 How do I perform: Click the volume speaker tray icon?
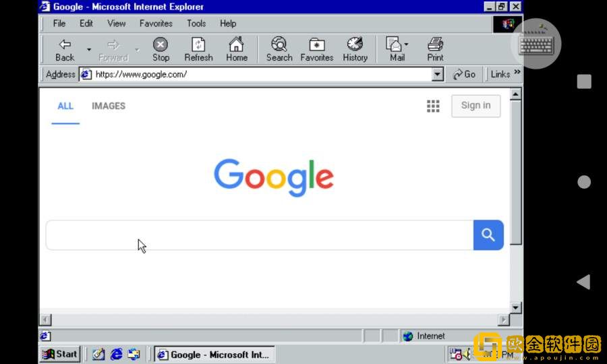click(467, 354)
